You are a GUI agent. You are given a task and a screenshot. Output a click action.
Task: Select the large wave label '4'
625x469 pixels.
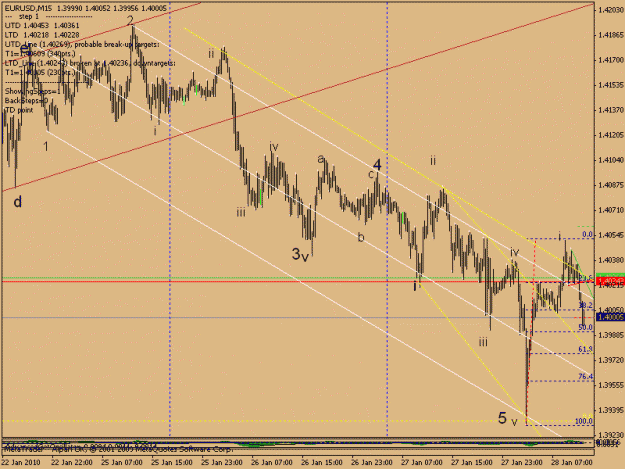(377, 165)
